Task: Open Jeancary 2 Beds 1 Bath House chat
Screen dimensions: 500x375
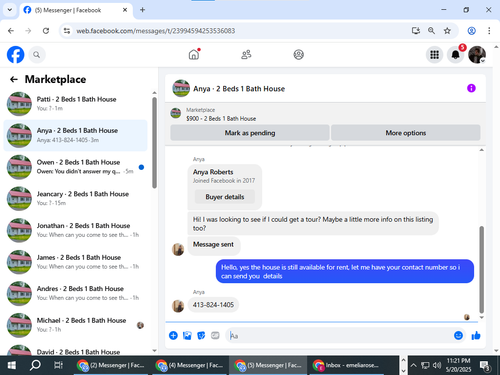Action: click(76, 199)
